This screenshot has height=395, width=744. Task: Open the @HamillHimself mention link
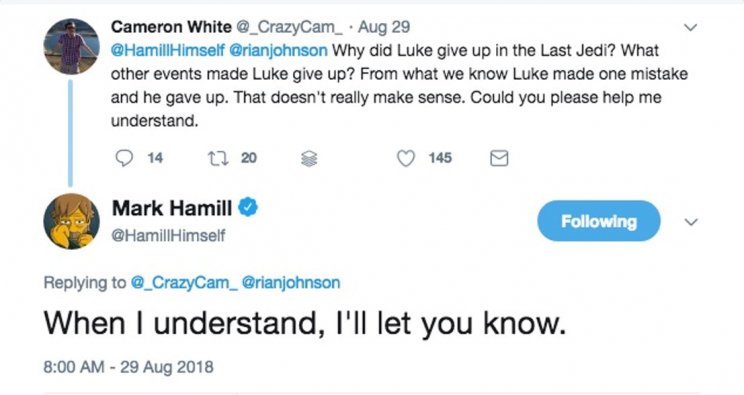coord(167,50)
